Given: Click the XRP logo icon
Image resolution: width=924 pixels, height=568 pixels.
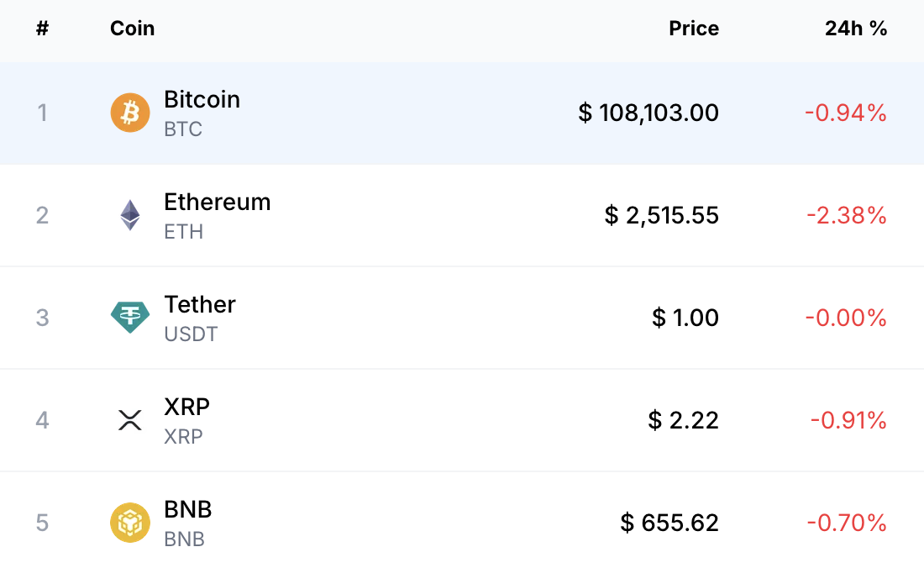Looking at the screenshot, I should [x=130, y=420].
